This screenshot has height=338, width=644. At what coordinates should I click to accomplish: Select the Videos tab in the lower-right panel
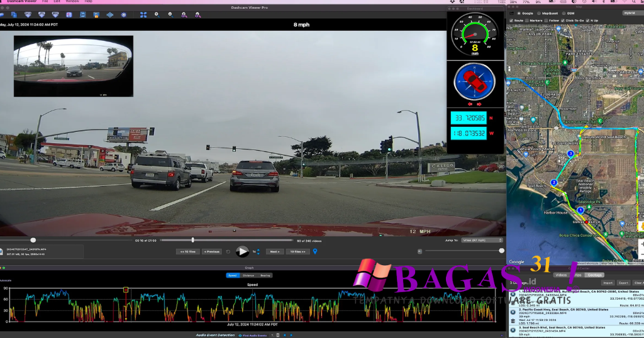[x=560, y=275]
